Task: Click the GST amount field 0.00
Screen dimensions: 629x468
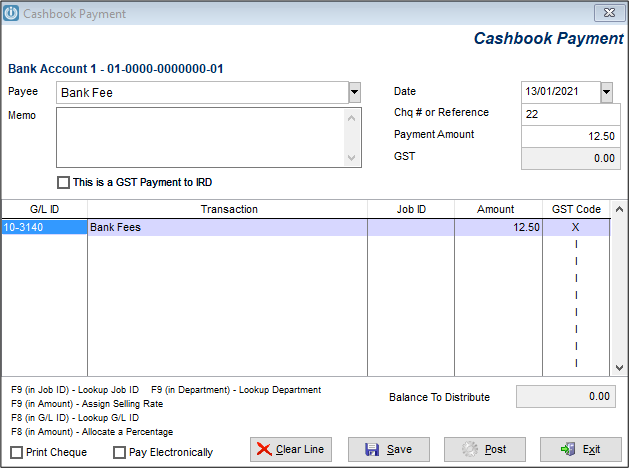Action: (571, 158)
